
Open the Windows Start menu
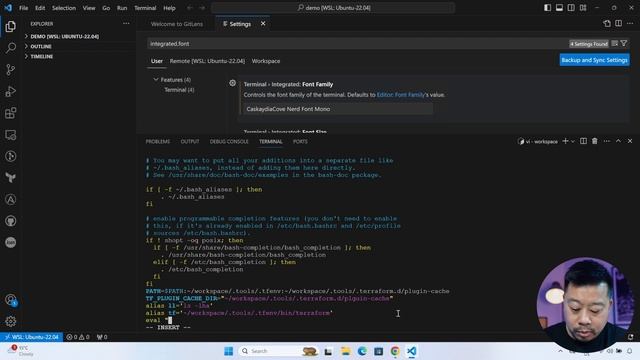[229, 351]
